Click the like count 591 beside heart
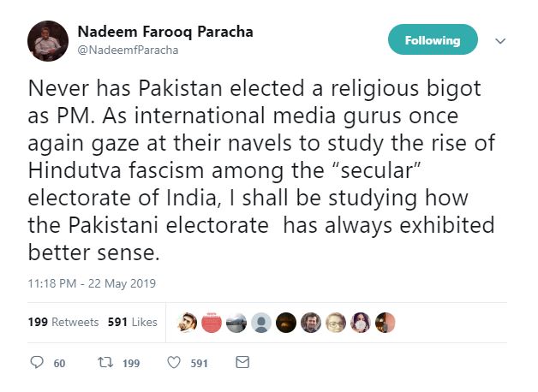 coord(199,364)
